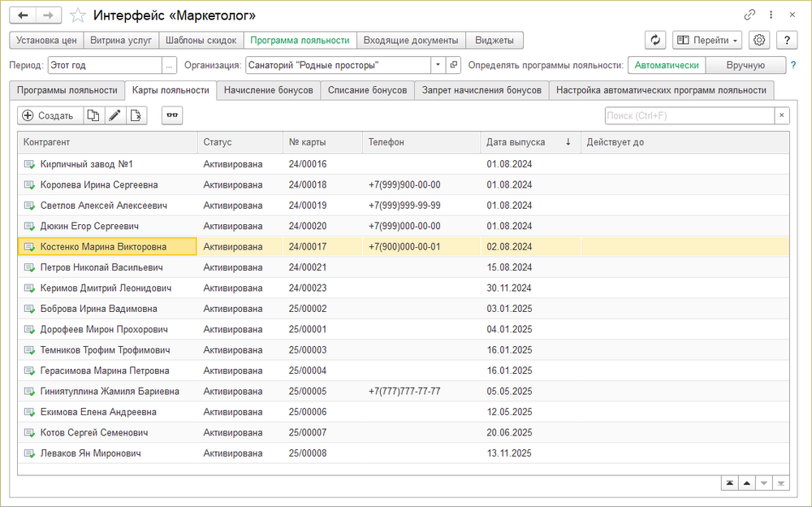Click the copy card icon next to Создать
812x507 pixels.
(x=94, y=115)
